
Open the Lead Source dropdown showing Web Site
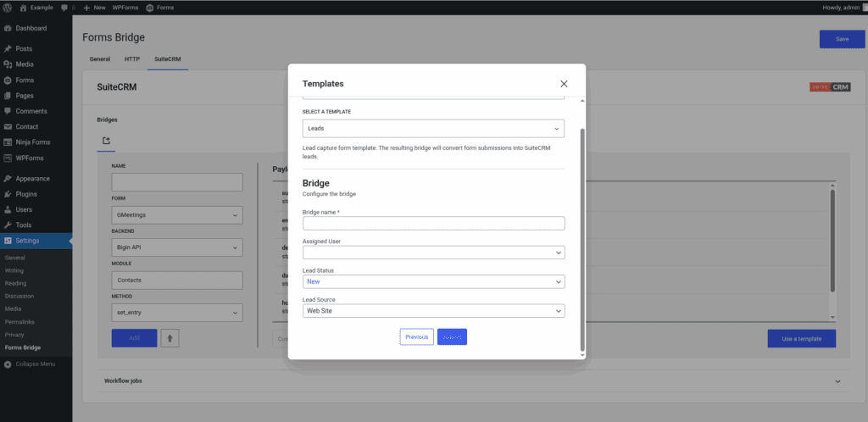pos(433,311)
